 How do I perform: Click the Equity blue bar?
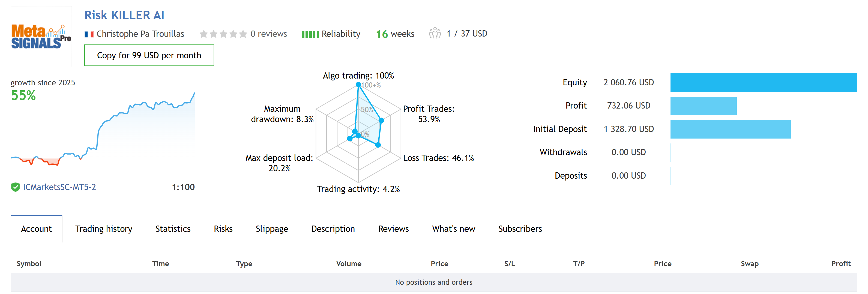(x=763, y=83)
